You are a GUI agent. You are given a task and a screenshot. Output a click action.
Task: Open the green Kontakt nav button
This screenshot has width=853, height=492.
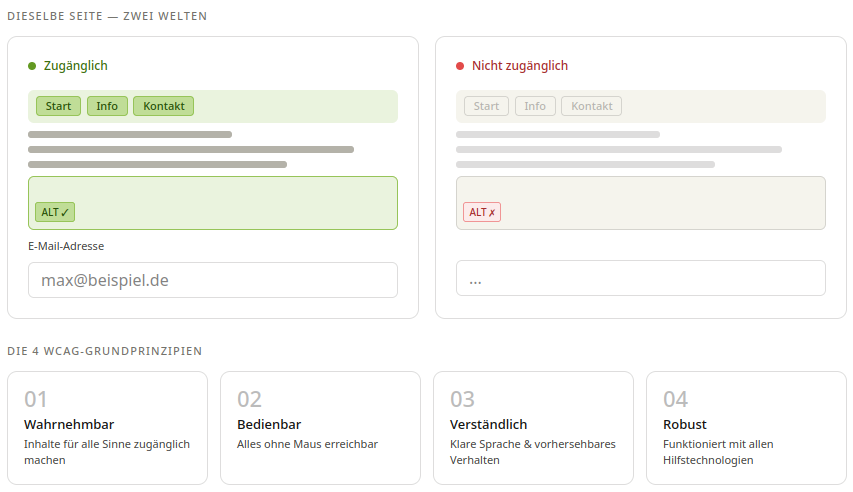164,106
